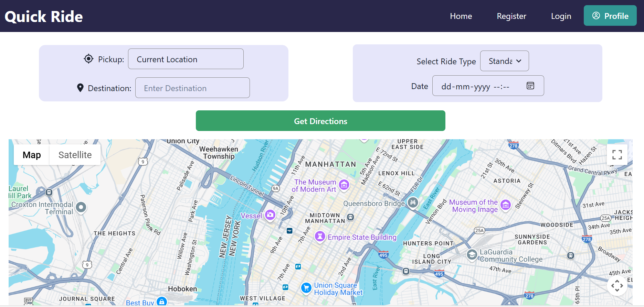Screen dimensions: 644x307
Task: Click the transit station icon near Long Island City
Action: (406, 271)
